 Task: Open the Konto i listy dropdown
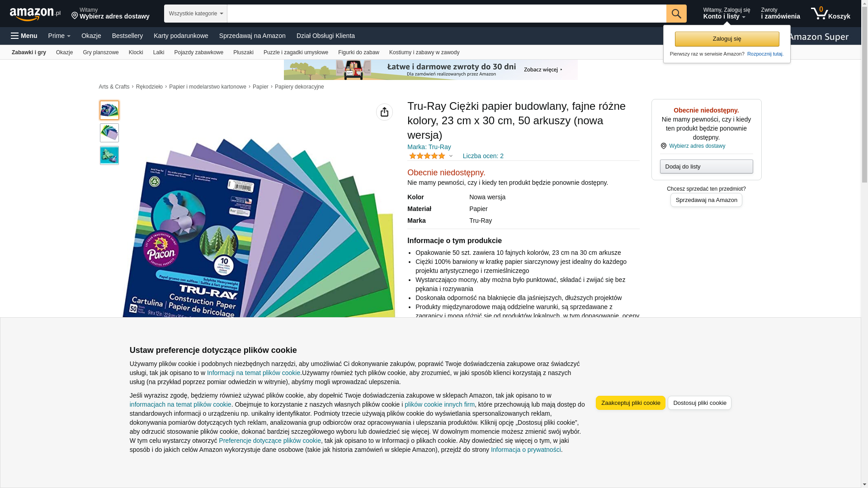(x=726, y=14)
